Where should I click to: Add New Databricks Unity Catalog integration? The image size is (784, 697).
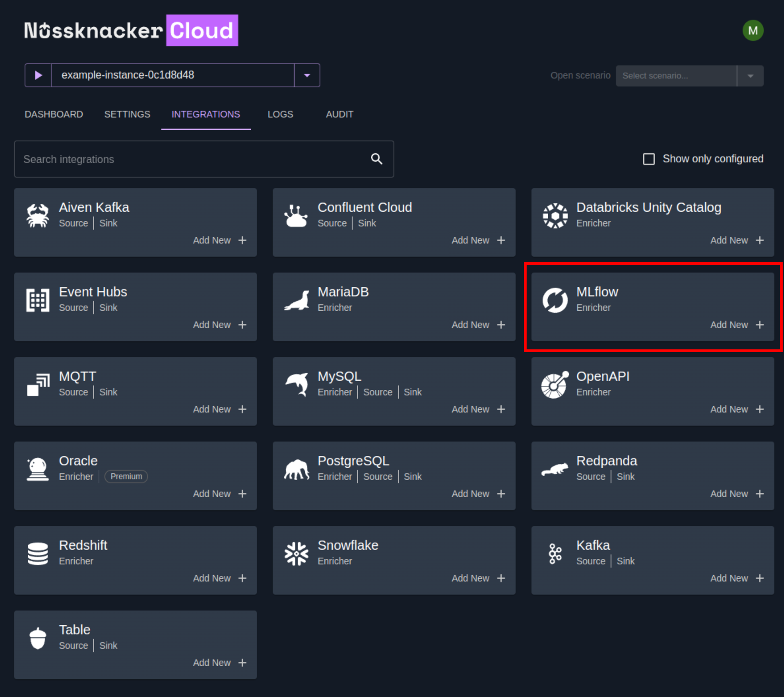coord(737,240)
